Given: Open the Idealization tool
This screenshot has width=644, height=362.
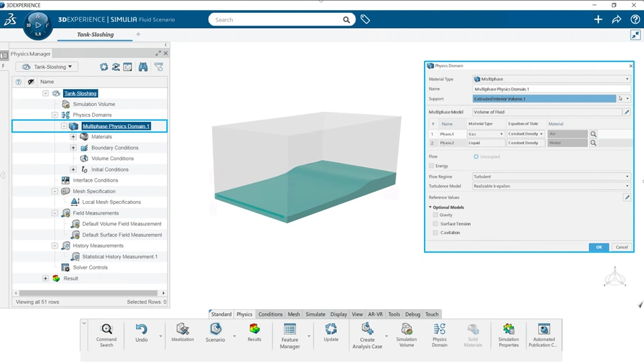Looking at the screenshot, I should [182, 333].
